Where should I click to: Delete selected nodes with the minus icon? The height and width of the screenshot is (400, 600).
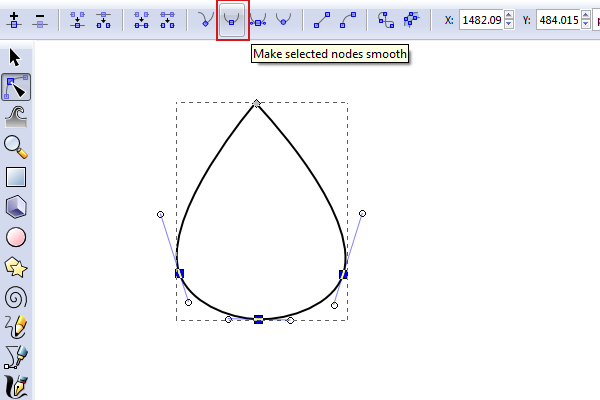coord(40,19)
